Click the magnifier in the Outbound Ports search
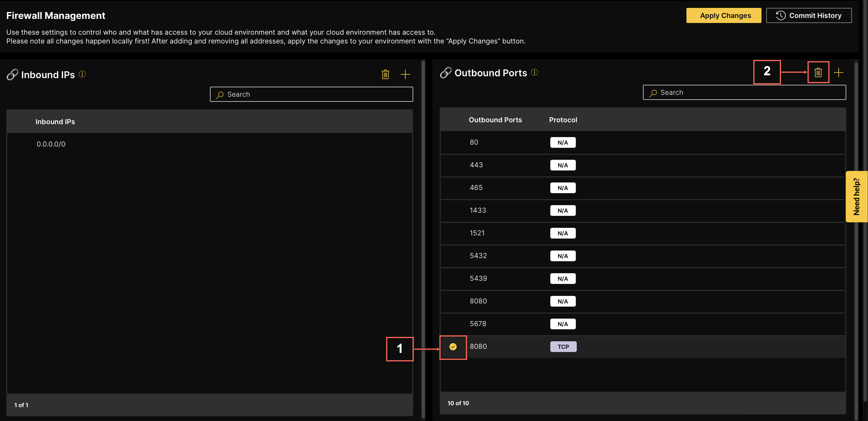Image resolution: width=868 pixels, height=421 pixels. pyautogui.click(x=653, y=92)
